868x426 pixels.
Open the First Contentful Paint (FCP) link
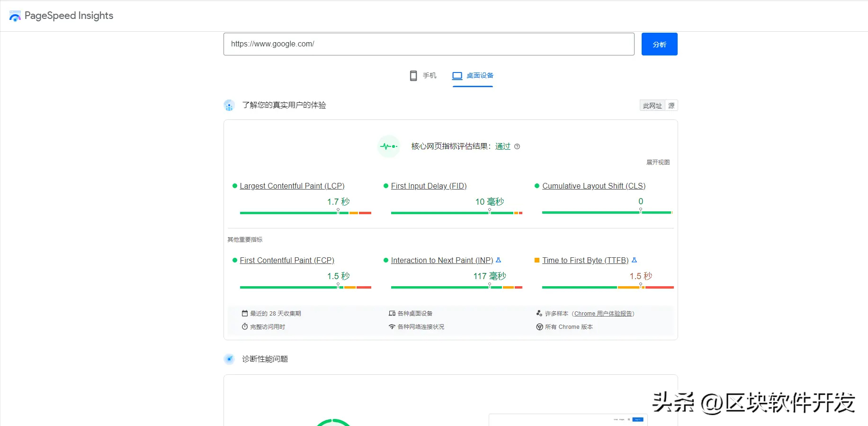coord(287,261)
